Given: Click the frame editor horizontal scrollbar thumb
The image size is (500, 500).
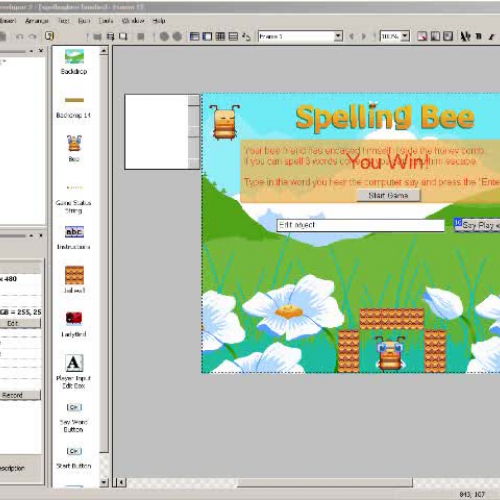Looking at the screenshot, I should click(325, 482).
